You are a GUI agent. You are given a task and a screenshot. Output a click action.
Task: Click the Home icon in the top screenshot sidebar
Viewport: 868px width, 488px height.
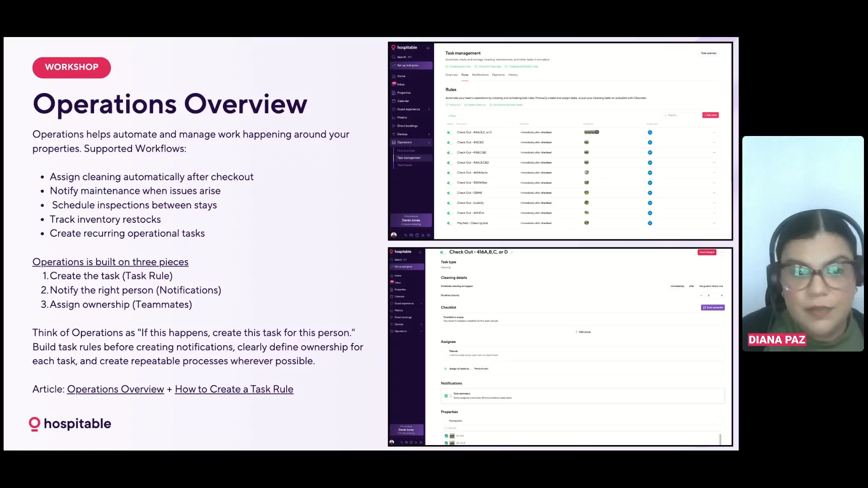tap(394, 76)
